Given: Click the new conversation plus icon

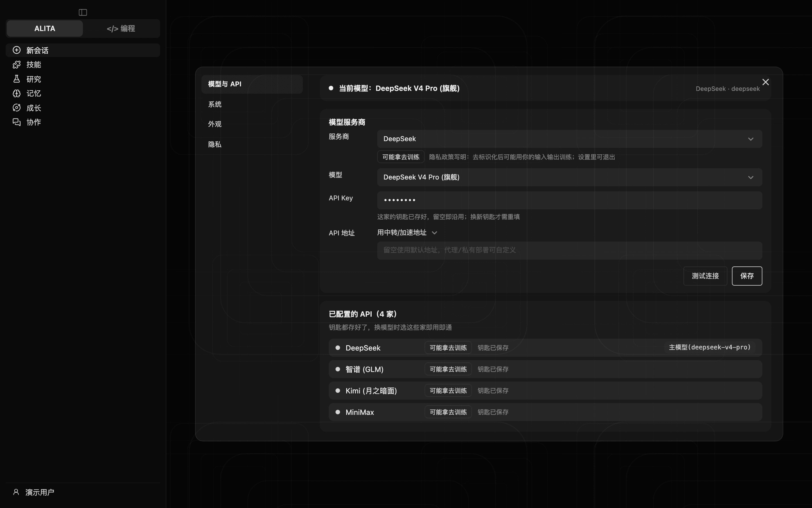Looking at the screenshot, I should [x=16, y=50].
